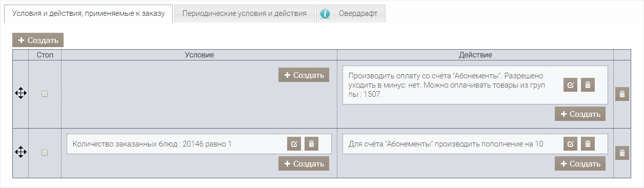Delete the entire second rule row
The image size is (644, 188).
click(x=622, y=153)
